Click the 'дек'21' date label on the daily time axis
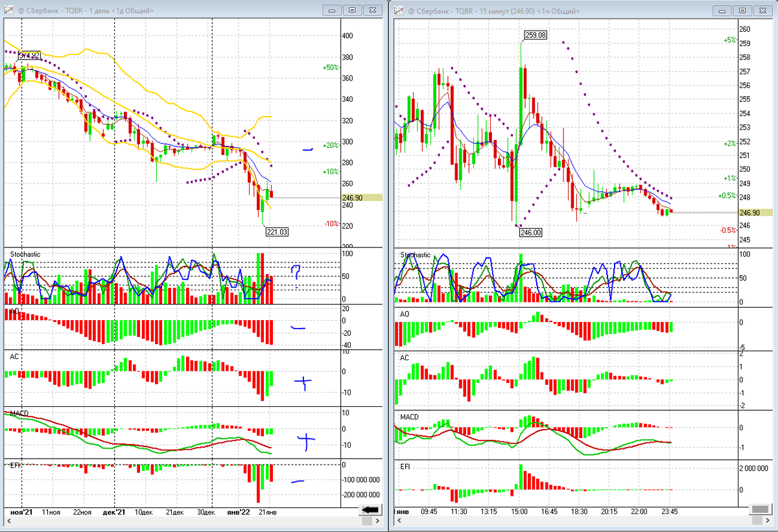The image size is (778, 532). [x=114, y=512]
